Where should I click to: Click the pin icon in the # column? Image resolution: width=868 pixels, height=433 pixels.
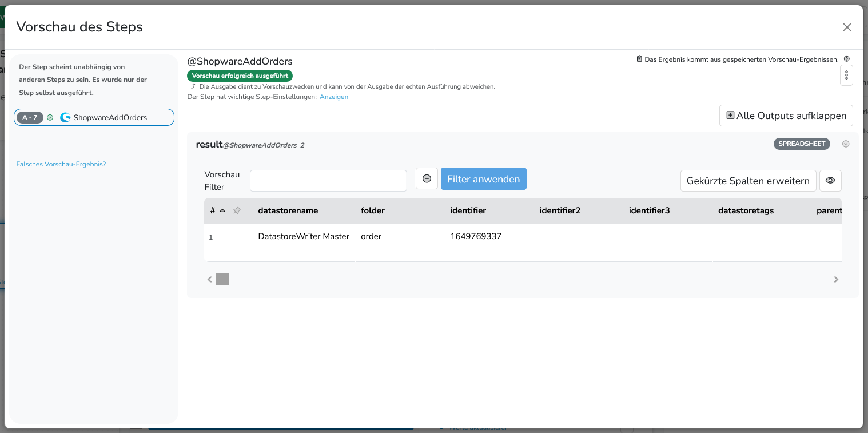(x=237, y=210)
